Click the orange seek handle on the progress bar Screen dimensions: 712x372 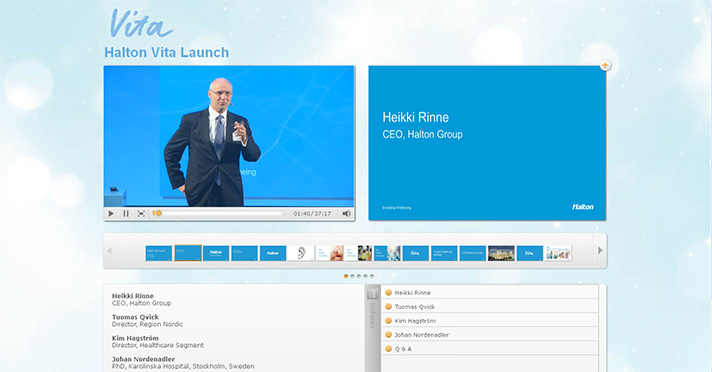pyautogui.click(x=158, y=213)
